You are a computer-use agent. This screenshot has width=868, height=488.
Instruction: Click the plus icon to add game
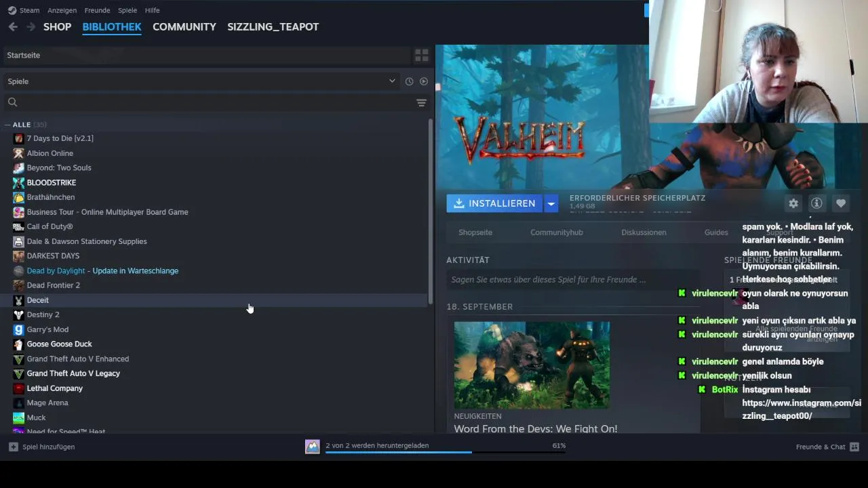(x=14, y=447)
